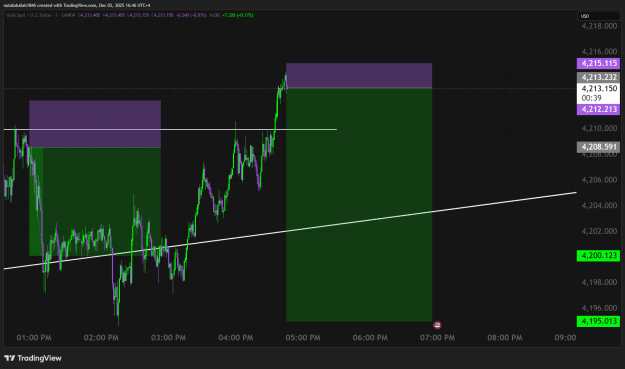Click the 4,210.000 price axis value
625x369 pixels.
pos(599,128)
